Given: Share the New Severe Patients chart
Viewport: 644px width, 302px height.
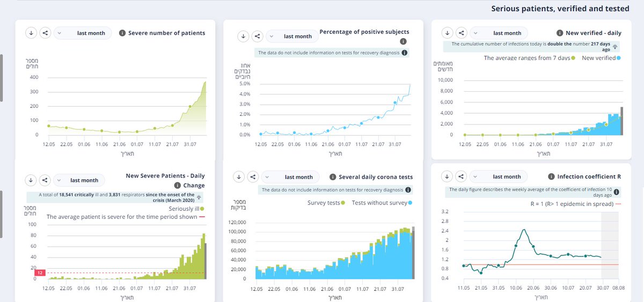Looking at the screenshot, I should coord(45,180).
